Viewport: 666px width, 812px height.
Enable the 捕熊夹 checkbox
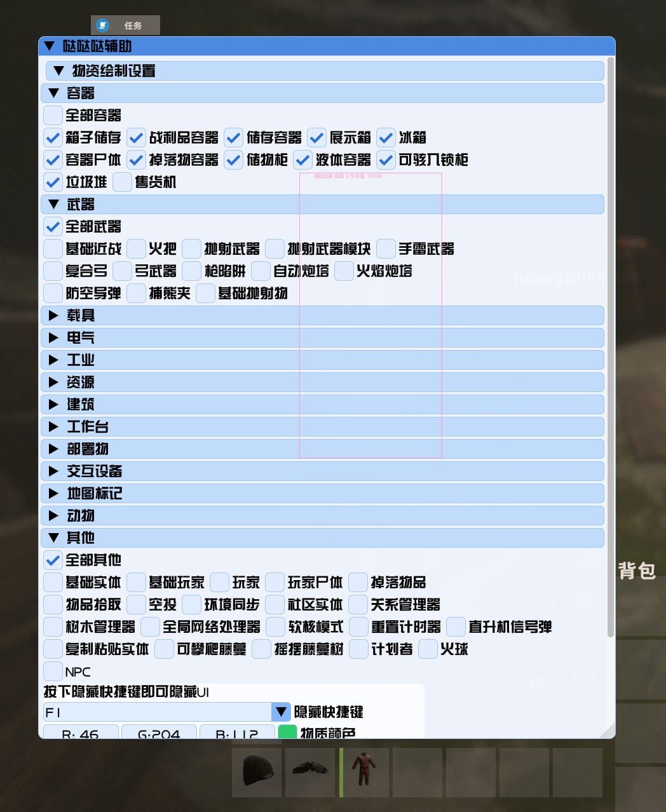coord(136,293)
